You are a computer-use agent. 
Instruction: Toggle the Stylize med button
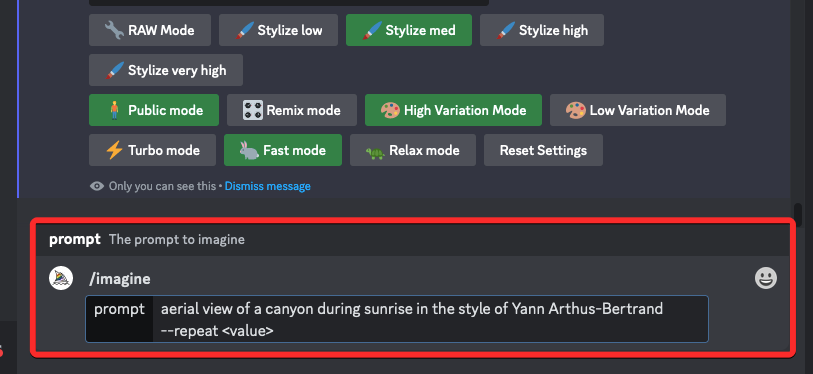(x=409, y=30)
